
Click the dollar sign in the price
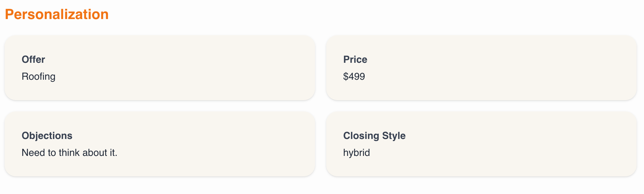346,77
